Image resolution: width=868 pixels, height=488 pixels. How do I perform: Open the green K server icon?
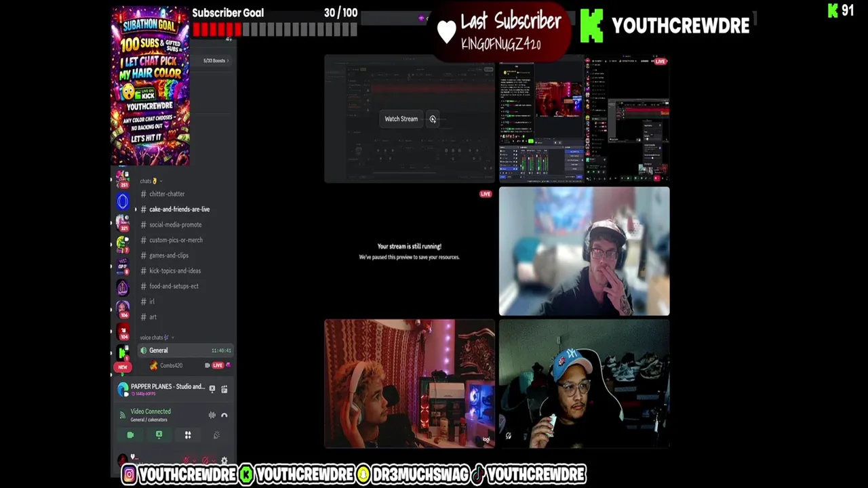coord(123,352)
